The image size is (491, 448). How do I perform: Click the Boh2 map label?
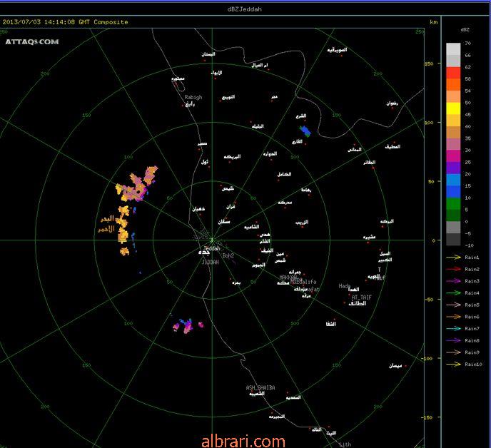coord(228,256)
